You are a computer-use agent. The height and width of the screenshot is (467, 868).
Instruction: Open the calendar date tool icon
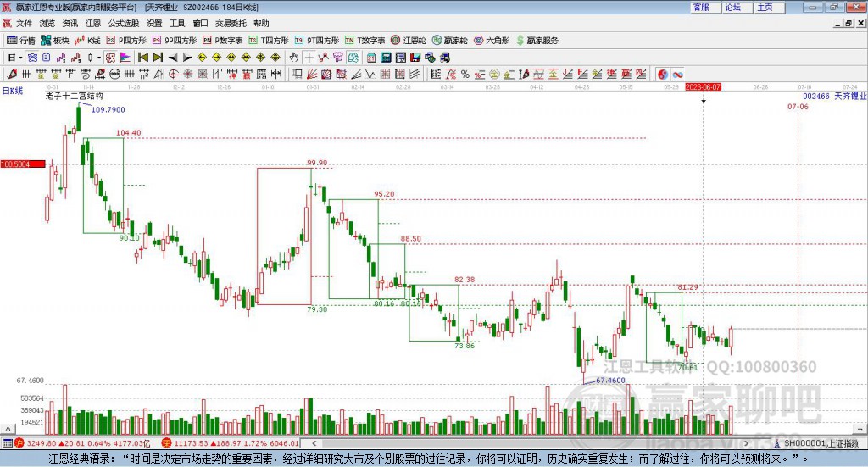tap(371, 58)
